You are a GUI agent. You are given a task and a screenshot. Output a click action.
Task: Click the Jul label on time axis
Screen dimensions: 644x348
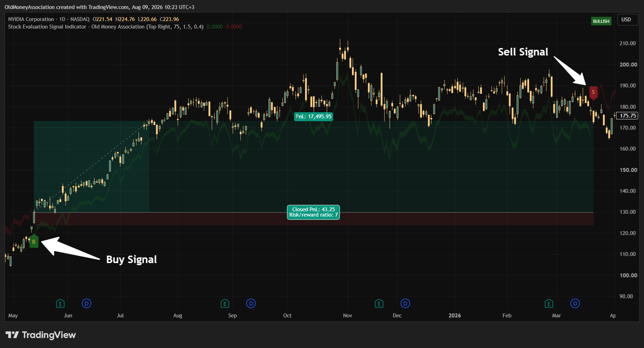pyautogui.click(x=120, y=316)
